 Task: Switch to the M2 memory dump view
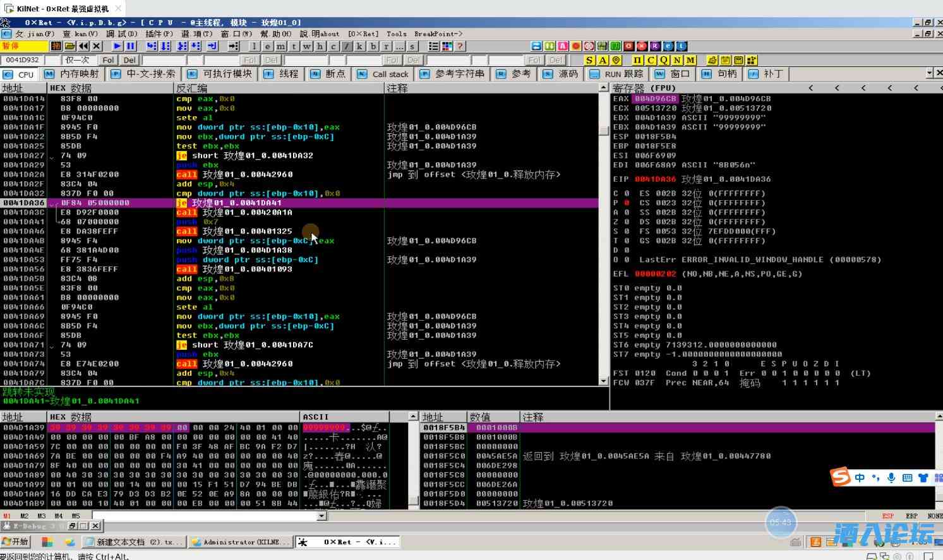[x=25, y=516]
